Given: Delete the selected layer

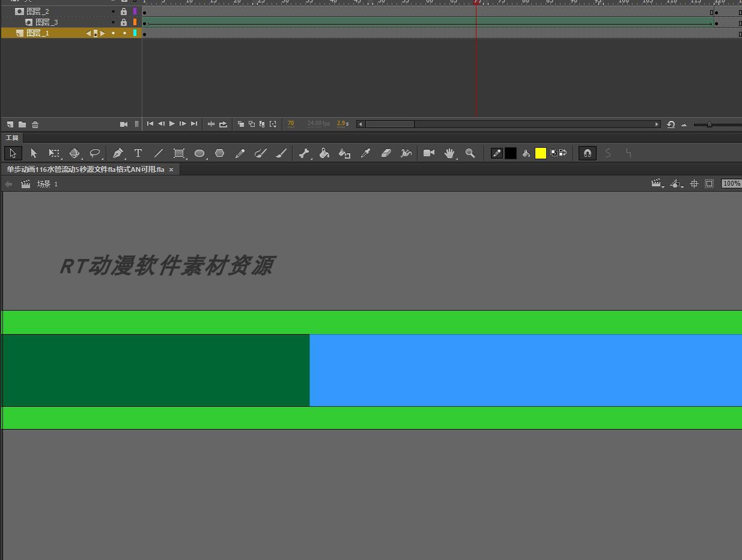Looking at the screenshot, I should pos(35,124).
